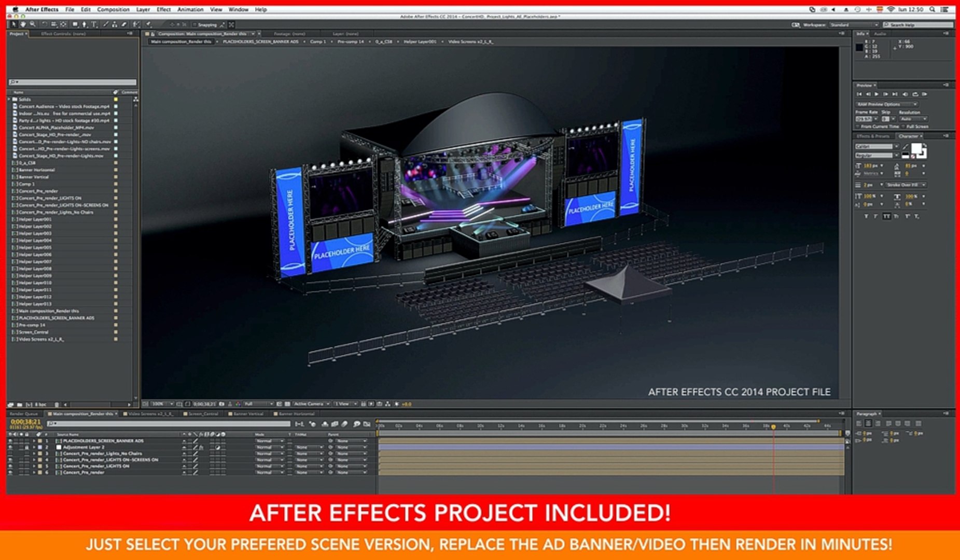Enable From Current Time checkbox
The image size is (960, 560).
click(858, 127)
